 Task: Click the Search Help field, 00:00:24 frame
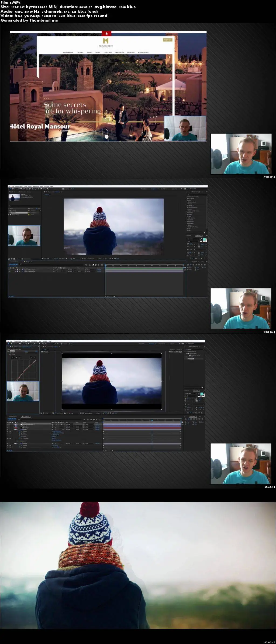tap(197, 189)
